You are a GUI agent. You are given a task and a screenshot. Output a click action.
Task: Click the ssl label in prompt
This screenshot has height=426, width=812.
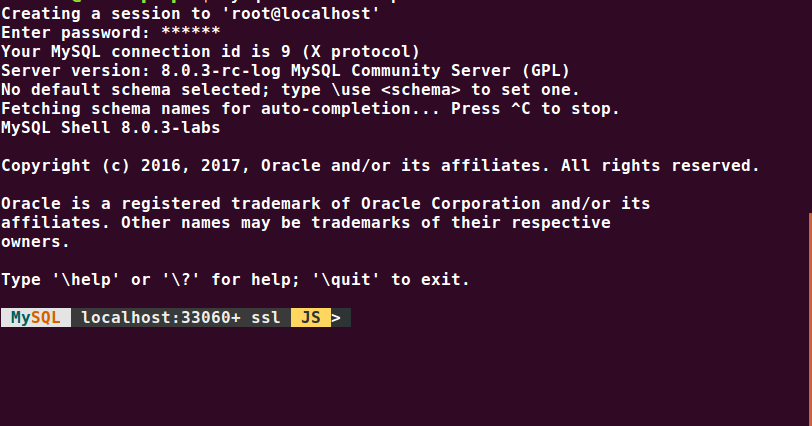[266, 317]
